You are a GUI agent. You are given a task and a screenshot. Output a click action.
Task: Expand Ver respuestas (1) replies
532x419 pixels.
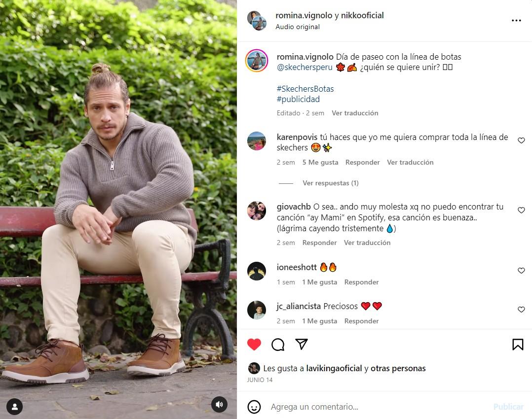[x=331, y=183]
